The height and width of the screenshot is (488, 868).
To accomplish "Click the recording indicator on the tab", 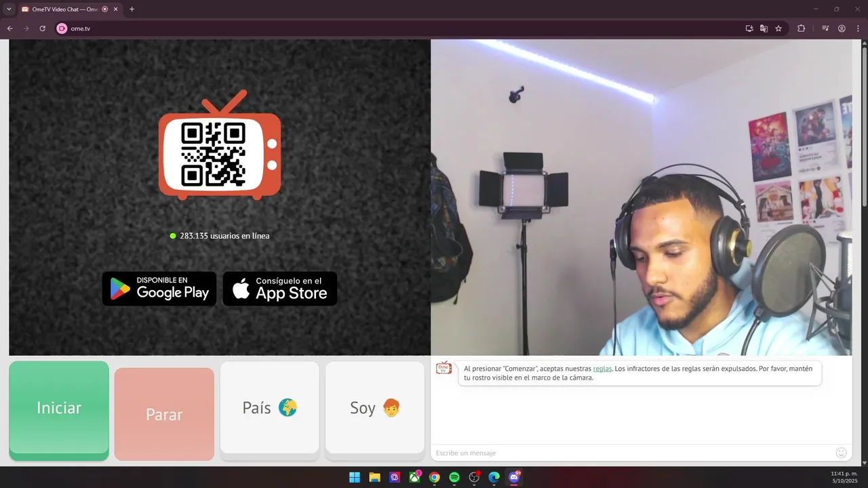I will [104, 9].
